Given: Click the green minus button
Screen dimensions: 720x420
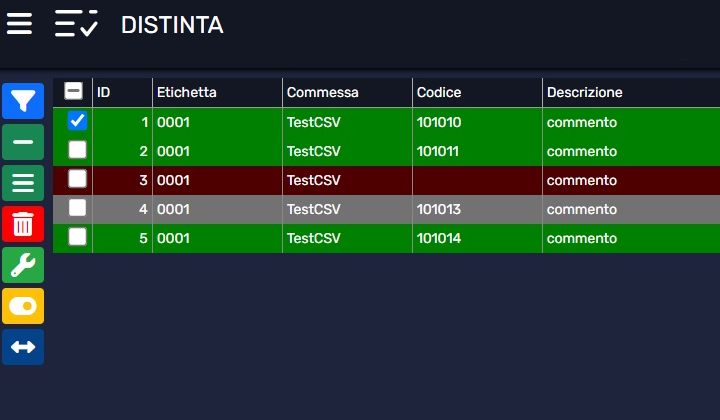Looking at the screenshot, I should pyautogui.click(x=23, y=142).
